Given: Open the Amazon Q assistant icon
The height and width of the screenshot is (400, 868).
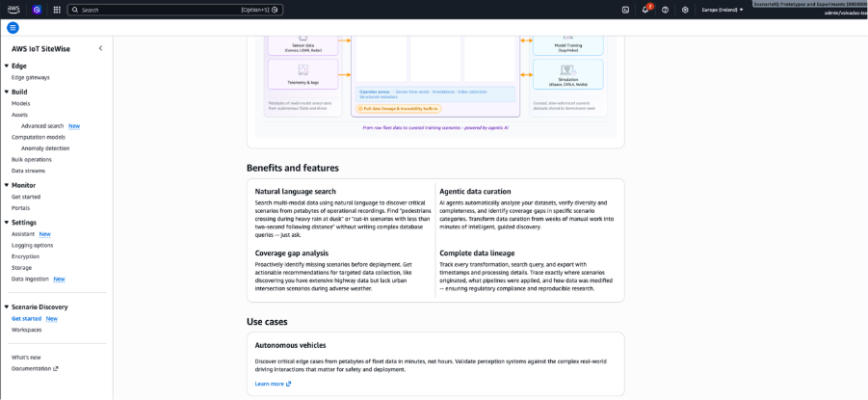Looking at the screenshot, I should pyautogui.click(x=37, y=10).
